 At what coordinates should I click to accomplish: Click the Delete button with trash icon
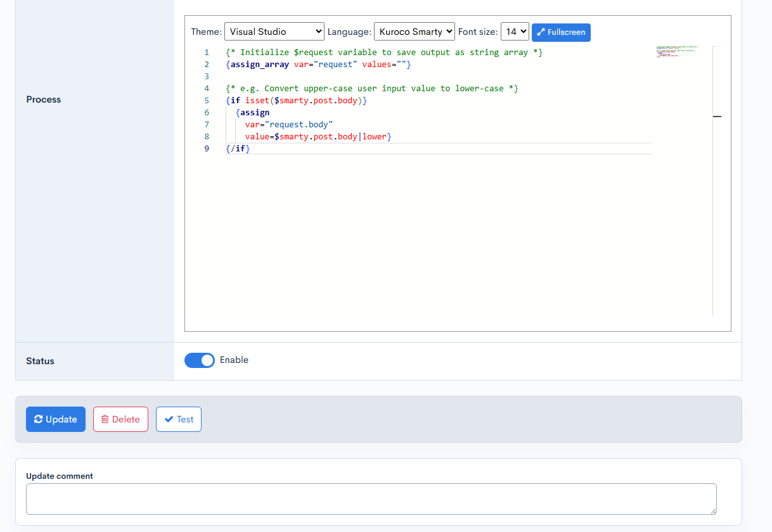point(120,419)
